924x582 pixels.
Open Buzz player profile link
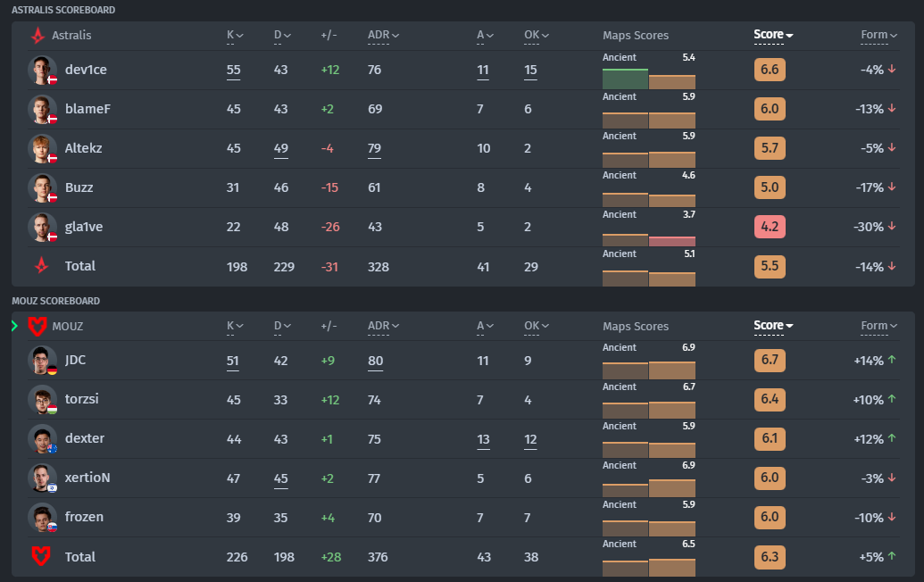pyautogui.click(x=79, y=187)
